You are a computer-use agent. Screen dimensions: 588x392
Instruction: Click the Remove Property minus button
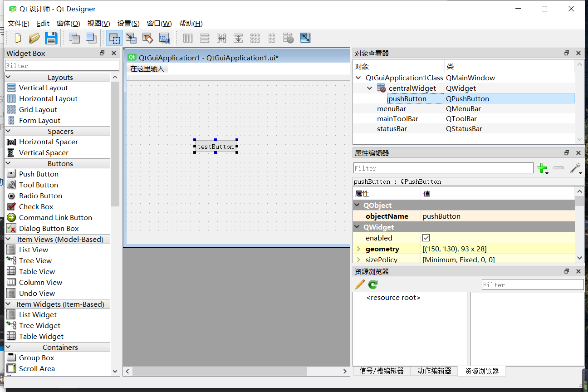coord(558,168)
